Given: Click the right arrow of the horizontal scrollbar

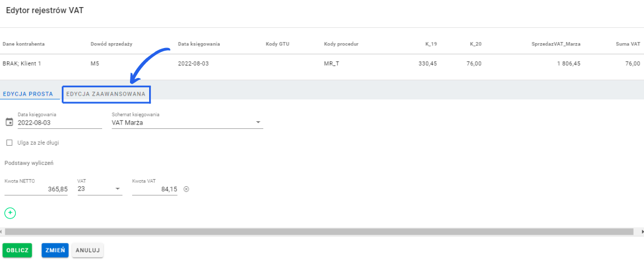Looking at the screenshot, I should coord(641,232).
